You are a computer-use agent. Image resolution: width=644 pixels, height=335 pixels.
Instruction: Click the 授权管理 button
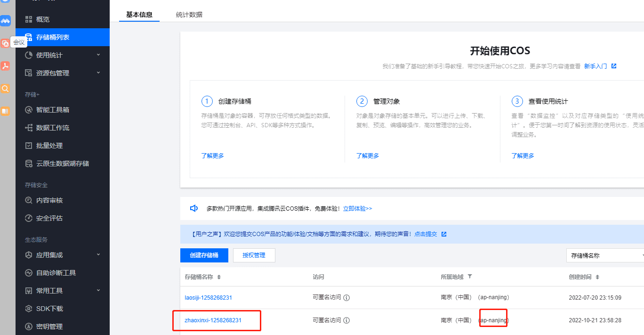pyautogui.click(x=254, y=255)
